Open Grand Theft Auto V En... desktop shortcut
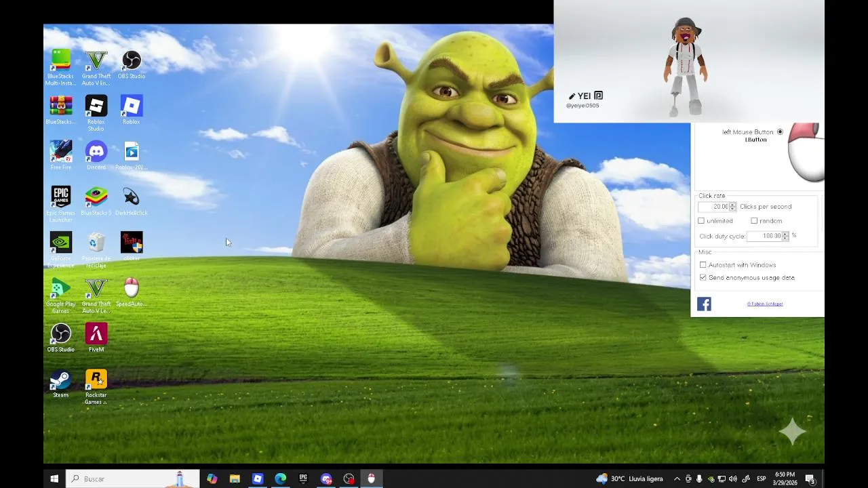 (96, 68)
